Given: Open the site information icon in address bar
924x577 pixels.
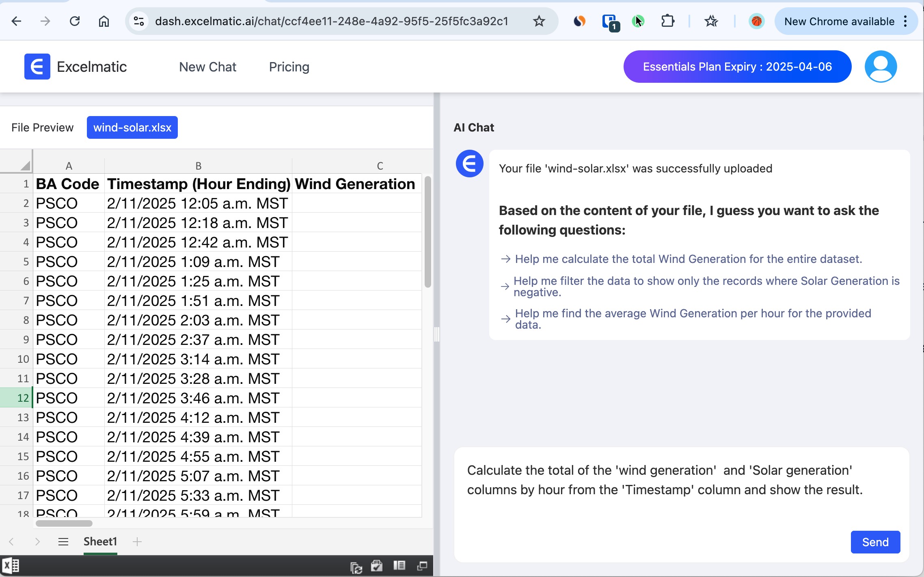Looking at the screenshot, I should click(x=139, y=21).
